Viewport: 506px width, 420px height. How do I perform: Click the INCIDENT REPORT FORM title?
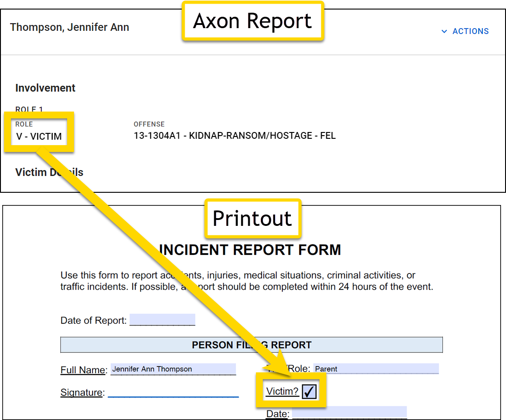pos(250,250)
